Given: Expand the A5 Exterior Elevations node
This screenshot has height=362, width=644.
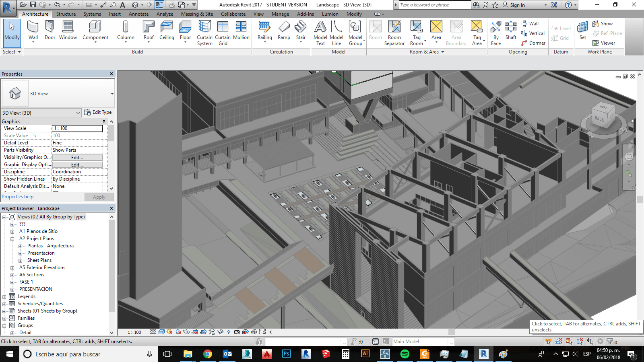Looking at the screenshot, I should click(12, 267).
